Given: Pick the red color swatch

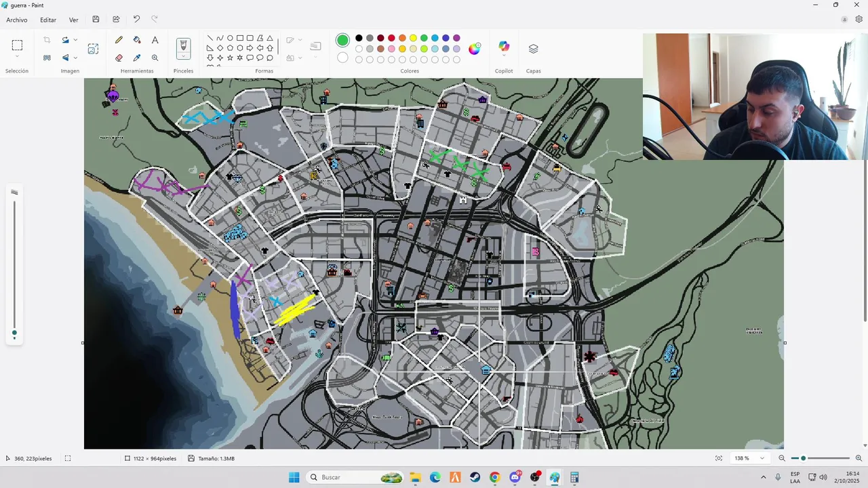Looking at the screenshot, I should point(391,38).
